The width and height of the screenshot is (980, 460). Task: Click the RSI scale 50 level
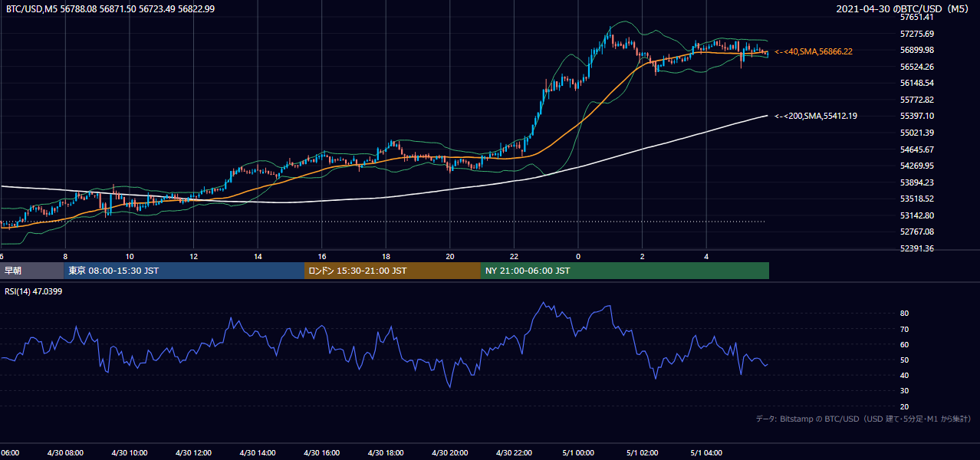click(x=905, y=360)
